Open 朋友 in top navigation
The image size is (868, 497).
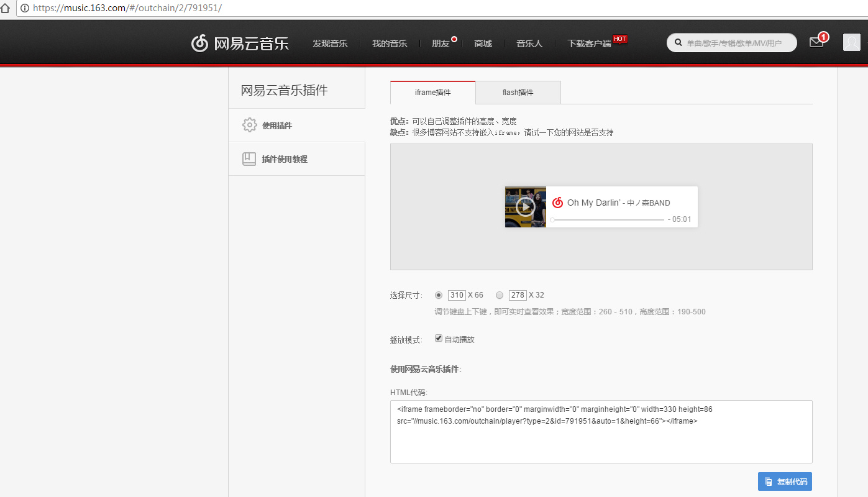coord(441,43)
